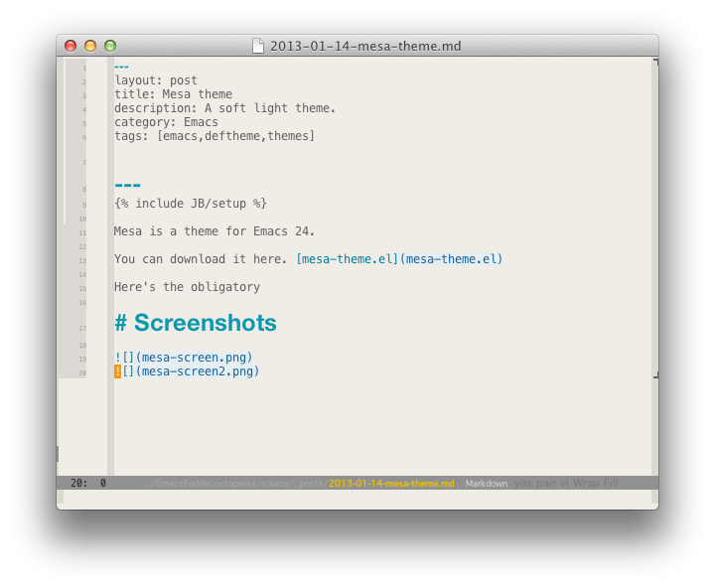Click the "yas" minor mode indicator
Viewport: 715px width, 588px height.
(x=523, y=483)
